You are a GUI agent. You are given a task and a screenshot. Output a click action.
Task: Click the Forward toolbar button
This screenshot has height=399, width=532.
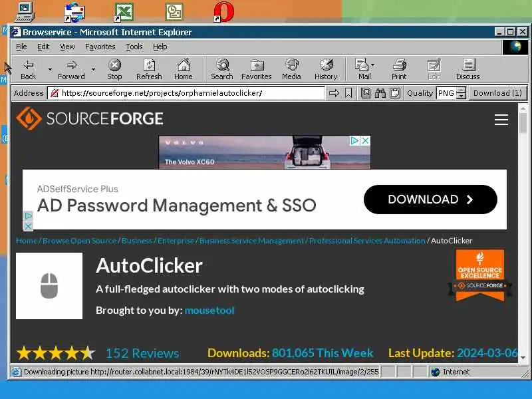pos(71,70)
